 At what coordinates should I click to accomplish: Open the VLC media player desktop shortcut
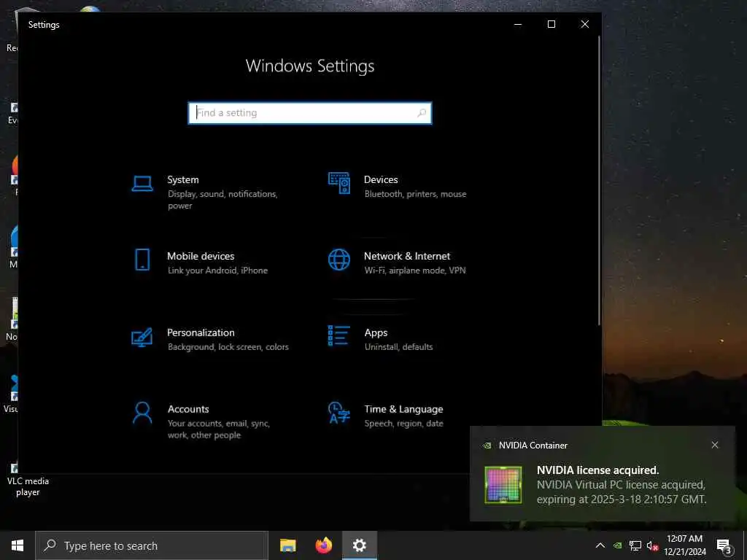pos(28,480)
